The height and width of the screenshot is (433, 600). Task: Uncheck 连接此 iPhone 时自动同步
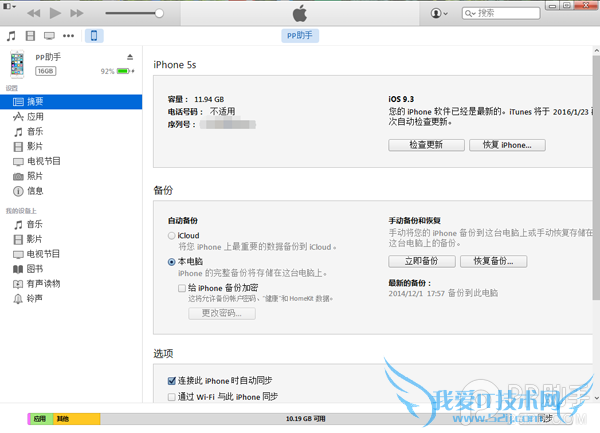pyautogui.click(x=172, y=381)
